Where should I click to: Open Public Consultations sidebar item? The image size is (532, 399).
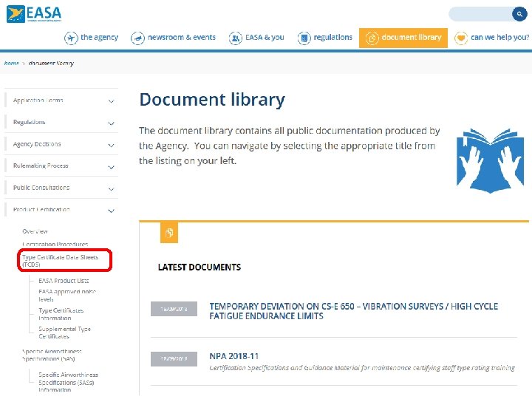click(41, 188)
